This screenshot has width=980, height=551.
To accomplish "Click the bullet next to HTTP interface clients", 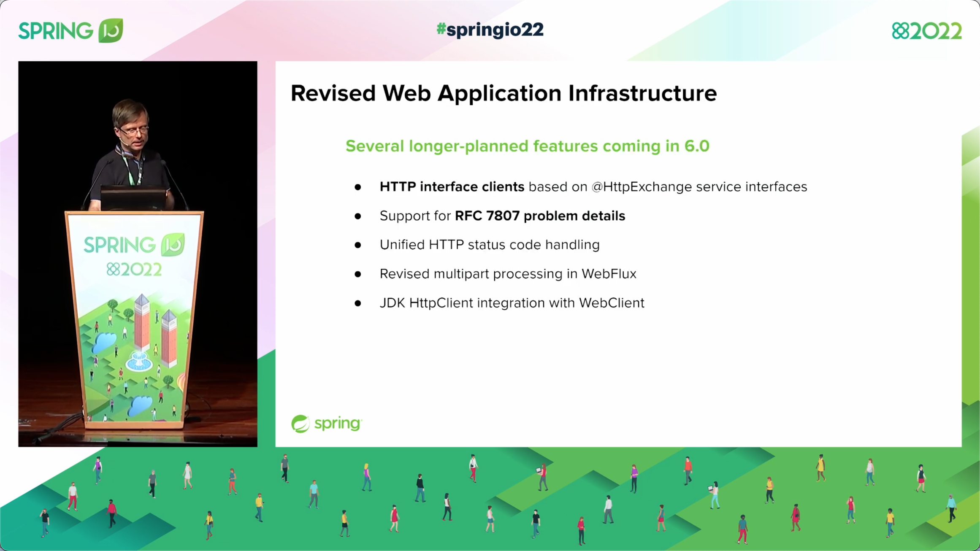I will (x=358, y=187).
